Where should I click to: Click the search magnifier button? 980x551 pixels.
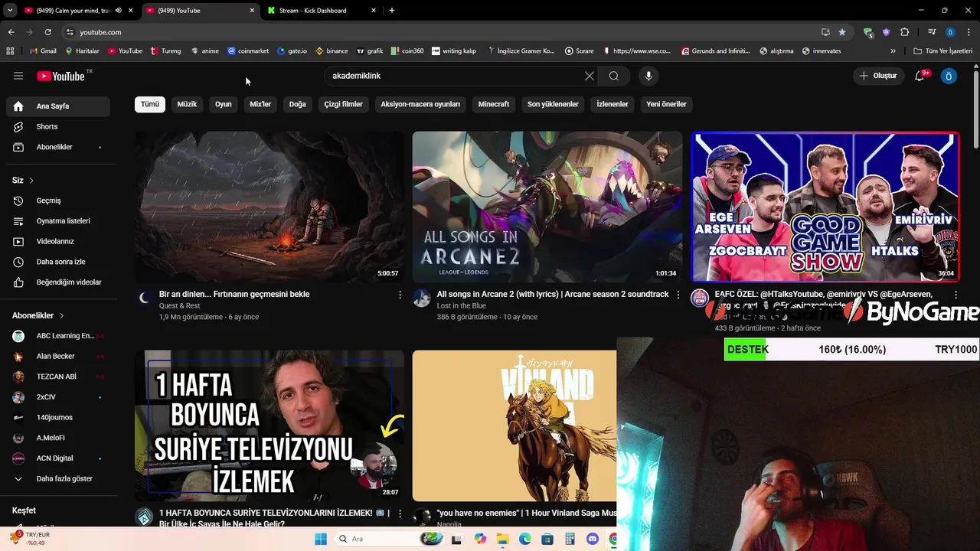click(614, 76)
